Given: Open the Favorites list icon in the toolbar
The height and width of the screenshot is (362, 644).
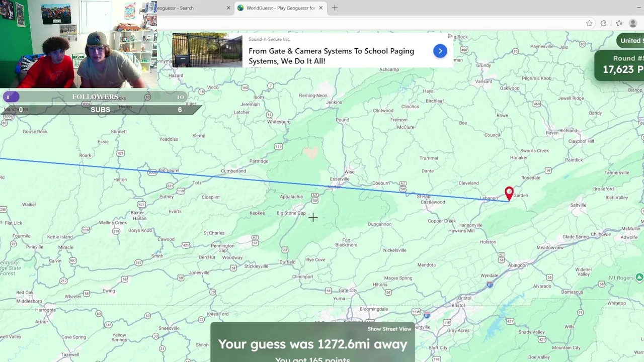Looking at the screenshot, I should (619, 23).
